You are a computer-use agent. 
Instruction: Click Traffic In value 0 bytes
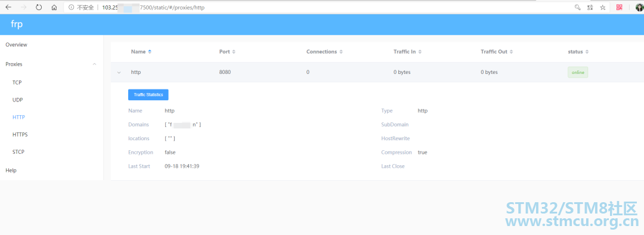[402, 72]
